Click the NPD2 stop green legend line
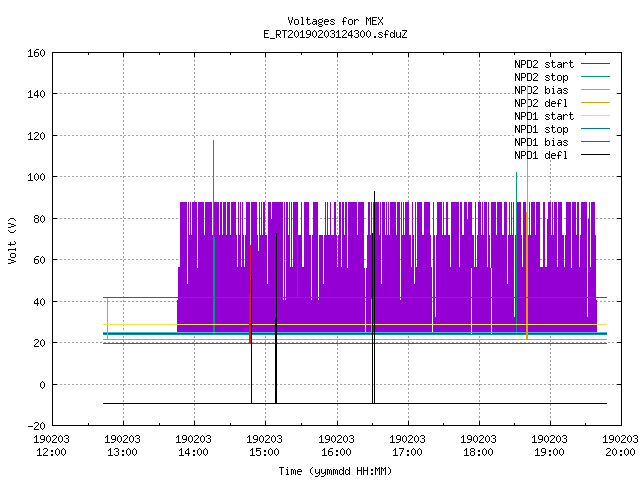640x480 pixels. click(x=595, y=77)
